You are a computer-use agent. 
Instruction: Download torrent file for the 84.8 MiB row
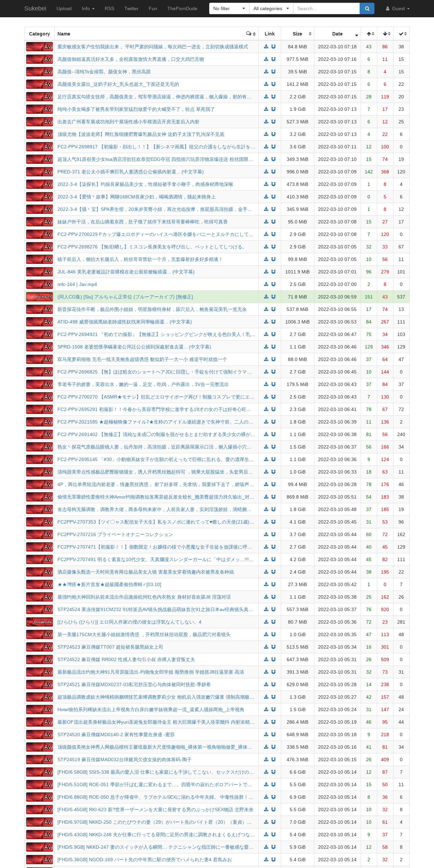(266, 47)
